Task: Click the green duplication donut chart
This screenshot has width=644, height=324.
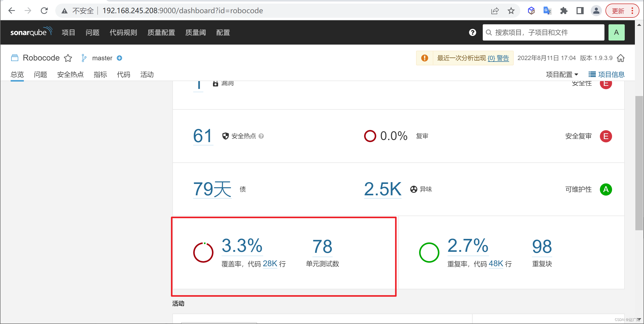Action: (429, 253)
